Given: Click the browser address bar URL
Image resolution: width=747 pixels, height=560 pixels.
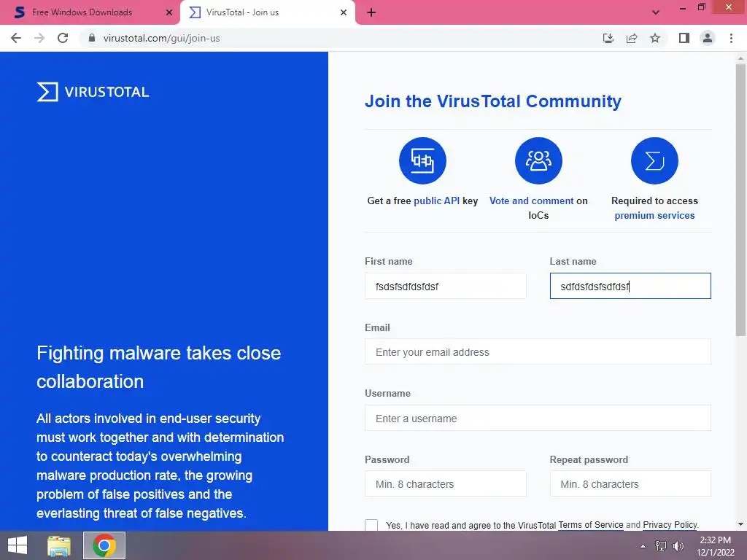Looking at the screenshot, I should click(x=161, y=38).
